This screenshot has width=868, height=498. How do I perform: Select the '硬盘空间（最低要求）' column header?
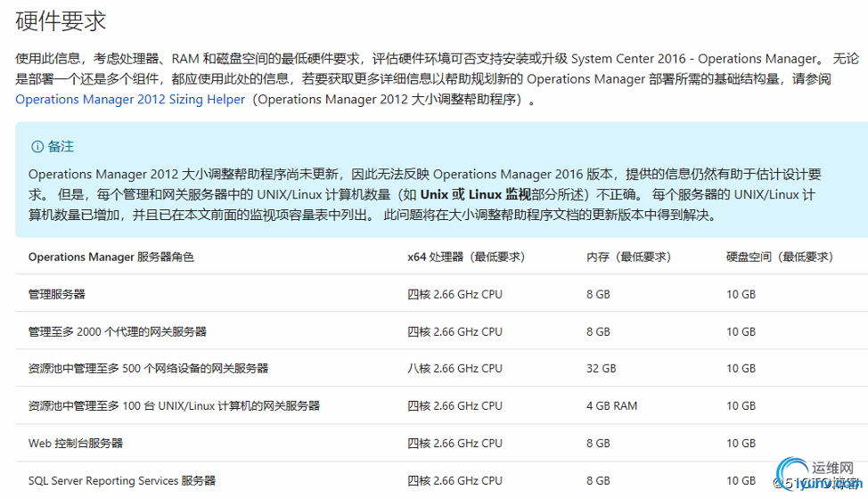[780, 257]
